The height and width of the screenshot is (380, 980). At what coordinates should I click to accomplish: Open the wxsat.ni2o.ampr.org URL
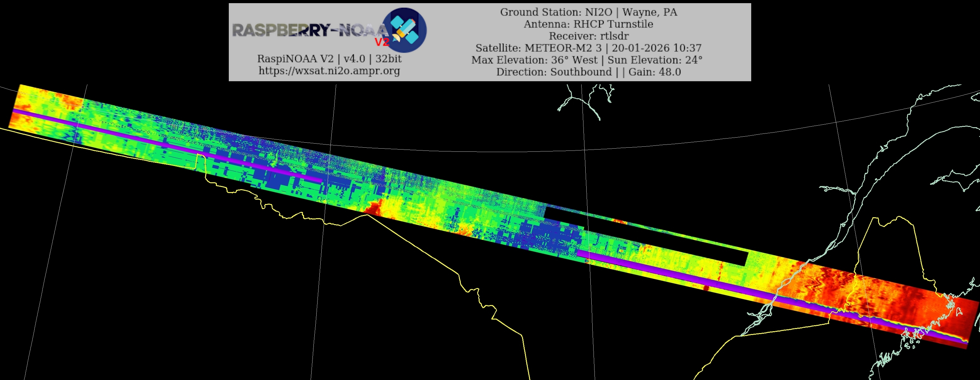coord(329,71)
